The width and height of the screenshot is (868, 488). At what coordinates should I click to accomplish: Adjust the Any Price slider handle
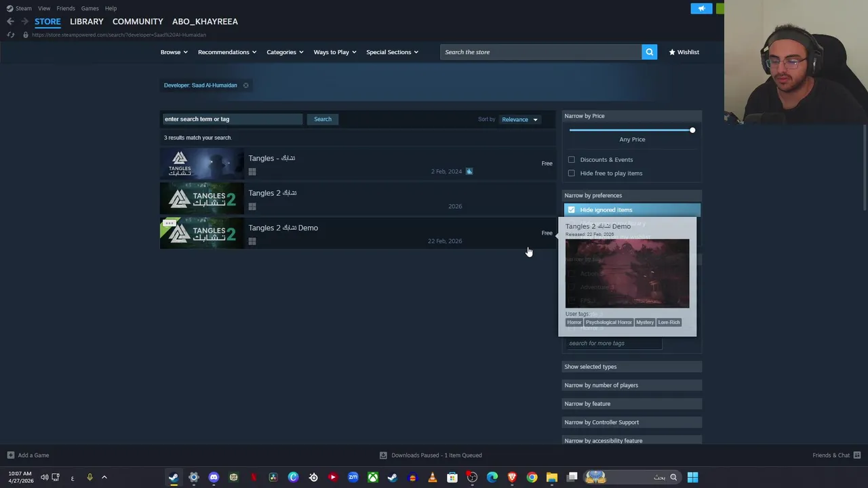tap(692, 130)
